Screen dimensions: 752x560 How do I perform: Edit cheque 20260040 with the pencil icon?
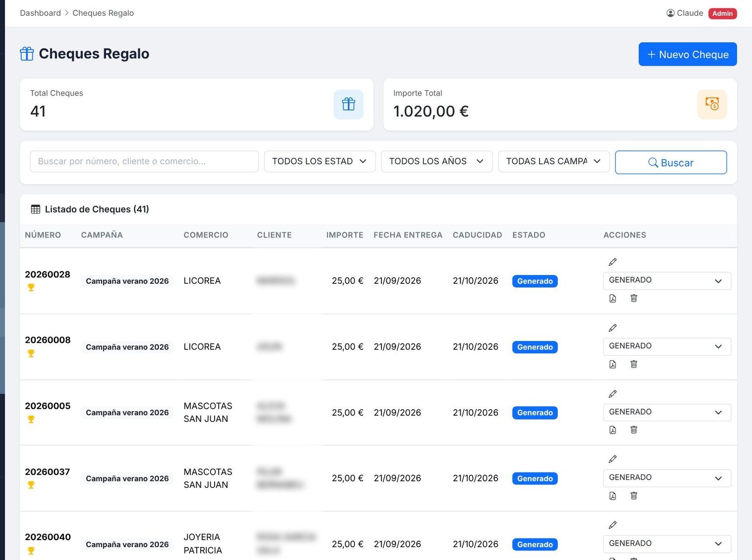(x=613, y=525)
